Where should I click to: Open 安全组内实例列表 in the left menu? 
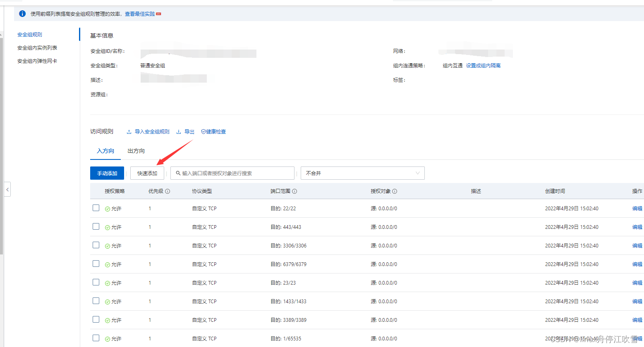tap(37, 48)
